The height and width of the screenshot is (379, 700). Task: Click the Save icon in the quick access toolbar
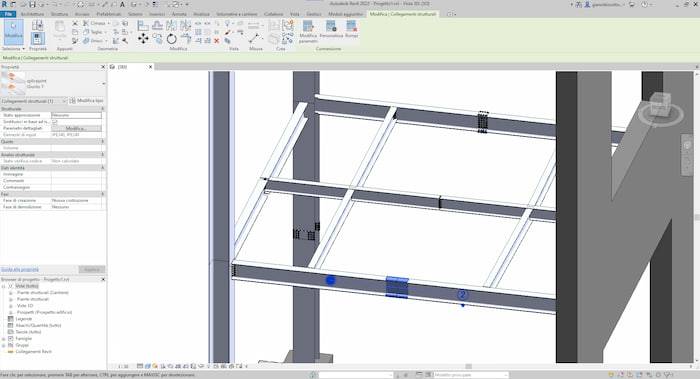[33, 4]
